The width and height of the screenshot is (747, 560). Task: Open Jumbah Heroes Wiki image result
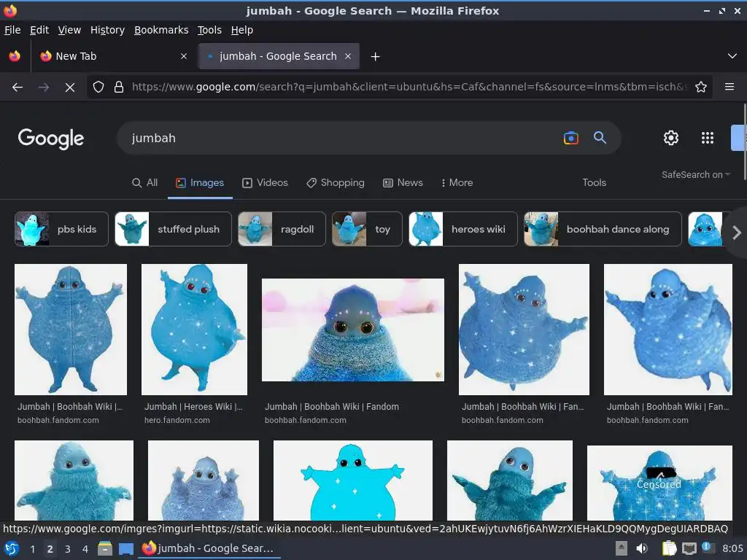click(194, 330)
